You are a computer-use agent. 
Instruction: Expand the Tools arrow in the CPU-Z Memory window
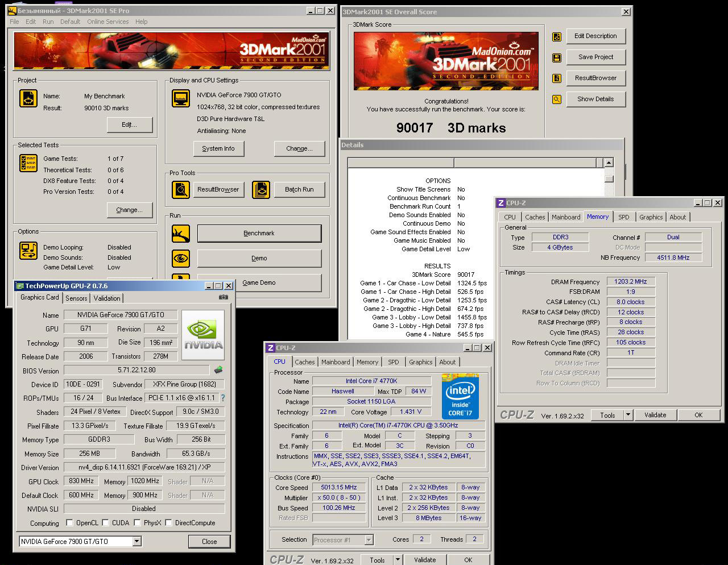[x=628, y=415]
